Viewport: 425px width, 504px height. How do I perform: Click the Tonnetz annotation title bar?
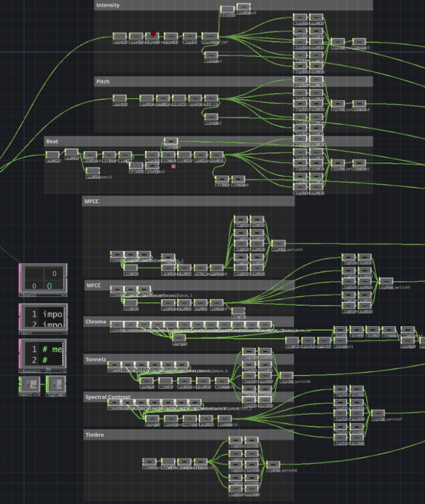pos(188,359)
